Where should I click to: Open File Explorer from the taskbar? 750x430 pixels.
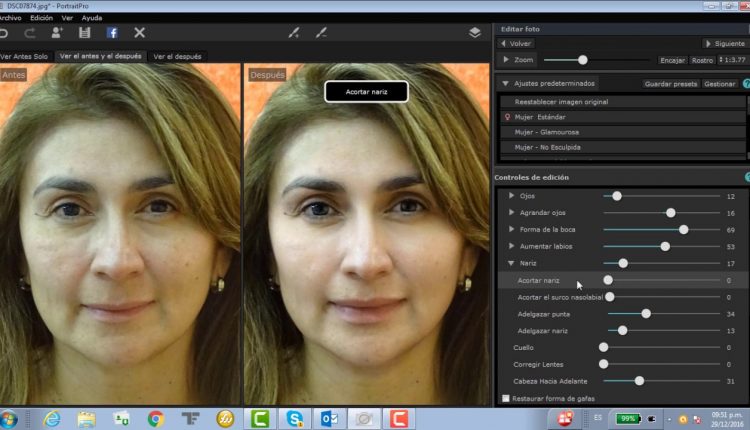tap(86, 419)
